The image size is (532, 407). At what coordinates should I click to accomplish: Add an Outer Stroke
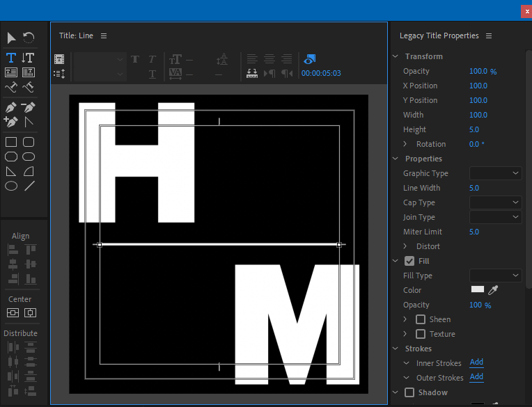point(476,377)
